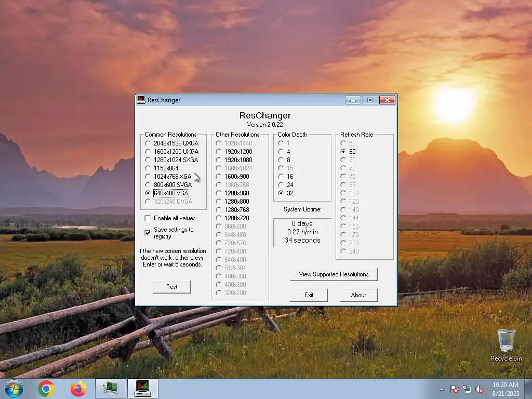Switch to ResChanger taskbar button
Screen dimensions: 532x399
(x=142, y=389)
